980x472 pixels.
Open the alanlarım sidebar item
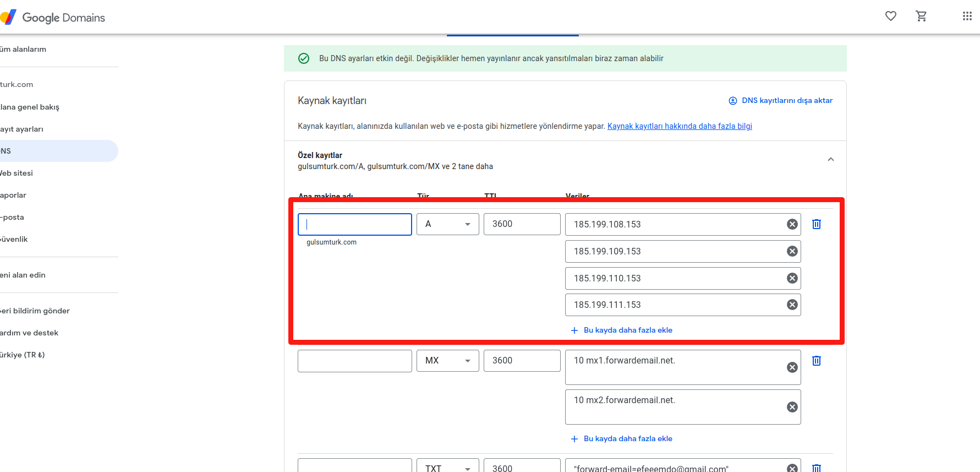23,49
